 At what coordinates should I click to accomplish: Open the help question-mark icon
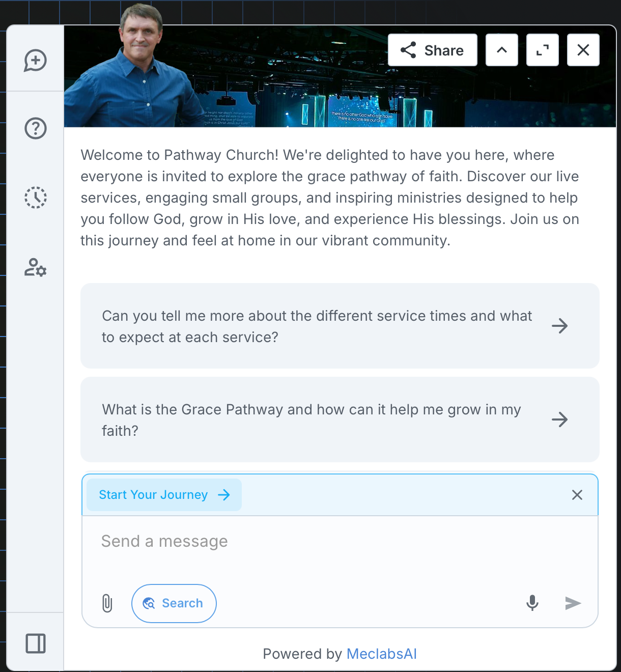(x=36, y=128)
